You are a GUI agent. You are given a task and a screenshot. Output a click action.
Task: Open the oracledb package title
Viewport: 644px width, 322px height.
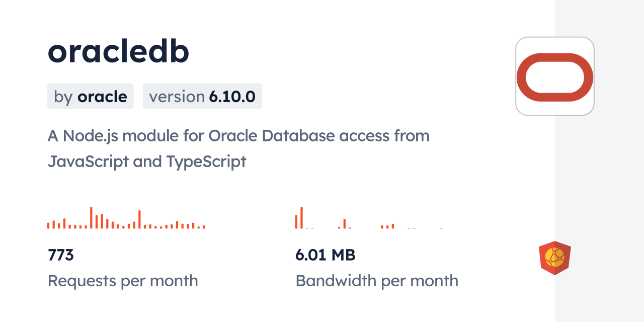(x=118, y=51)
